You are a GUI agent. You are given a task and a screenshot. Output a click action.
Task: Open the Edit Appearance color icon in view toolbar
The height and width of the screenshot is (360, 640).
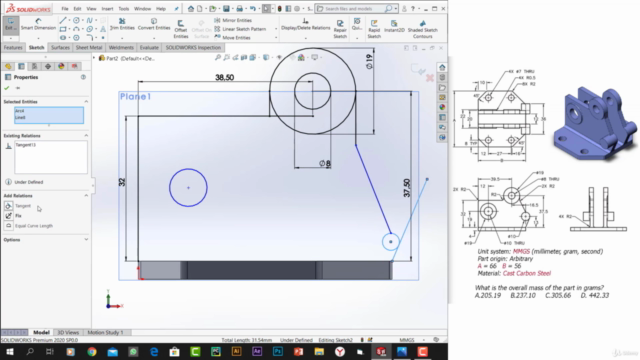301,58
